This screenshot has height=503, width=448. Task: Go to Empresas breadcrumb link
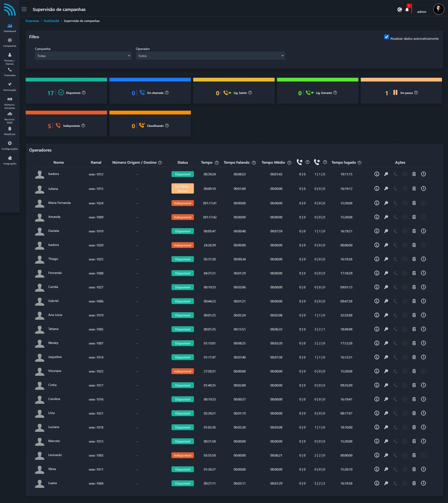(x=32, y=21)
